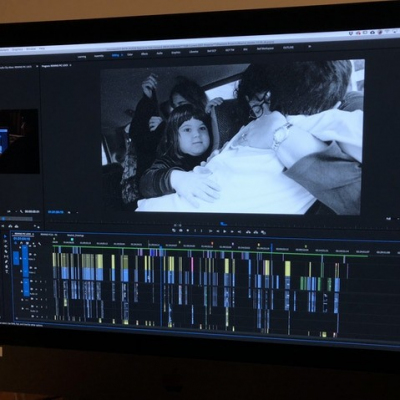This screenshot has width=400, height=400.
Task: Add marker from timeline header
Action: point(33,244)
